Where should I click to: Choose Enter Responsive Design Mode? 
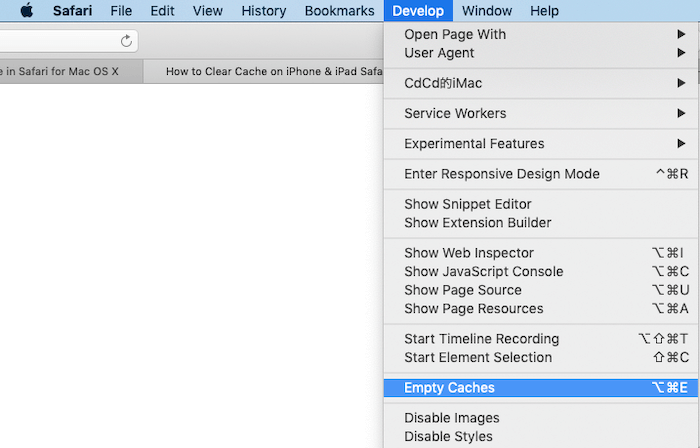[541, 174]
